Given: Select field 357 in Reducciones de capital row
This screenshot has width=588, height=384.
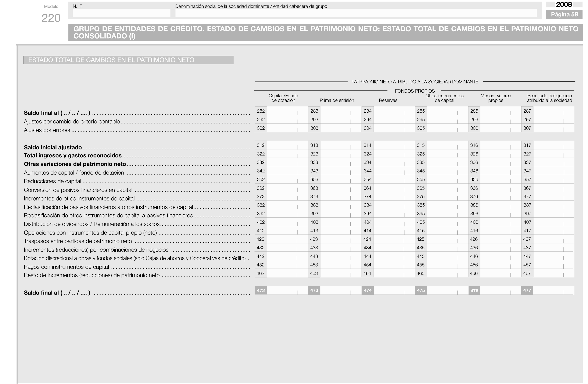Looking at the screenshot, I should 553,179.
